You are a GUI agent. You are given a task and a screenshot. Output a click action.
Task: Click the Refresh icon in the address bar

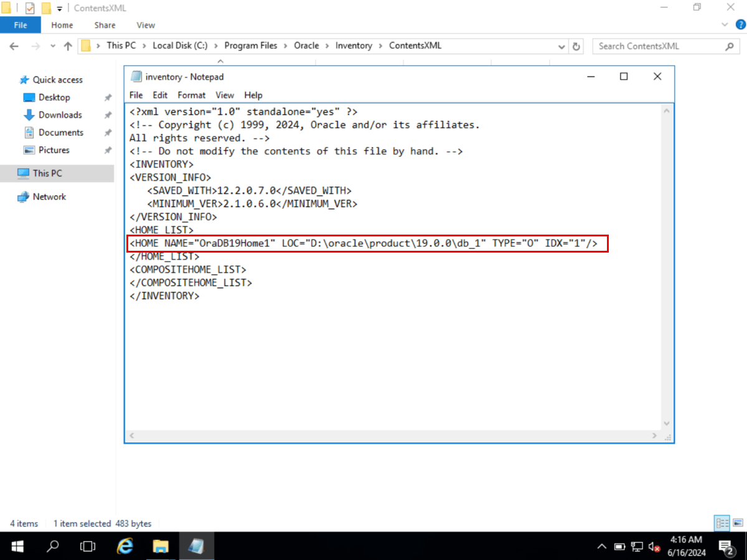coord(576,46)
